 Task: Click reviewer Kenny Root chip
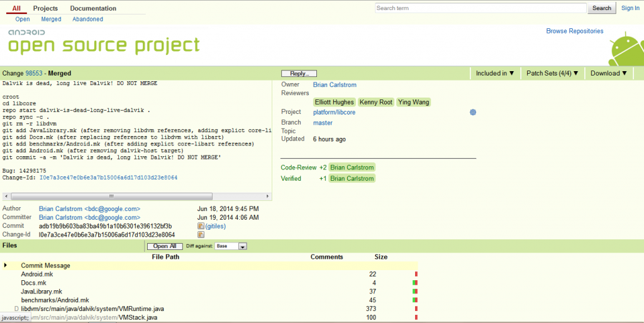pyautogui.click(x=376, y=103)
